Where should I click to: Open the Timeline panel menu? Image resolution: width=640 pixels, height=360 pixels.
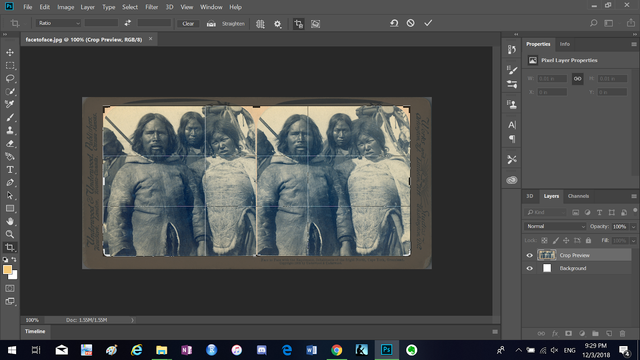(495, 332)
